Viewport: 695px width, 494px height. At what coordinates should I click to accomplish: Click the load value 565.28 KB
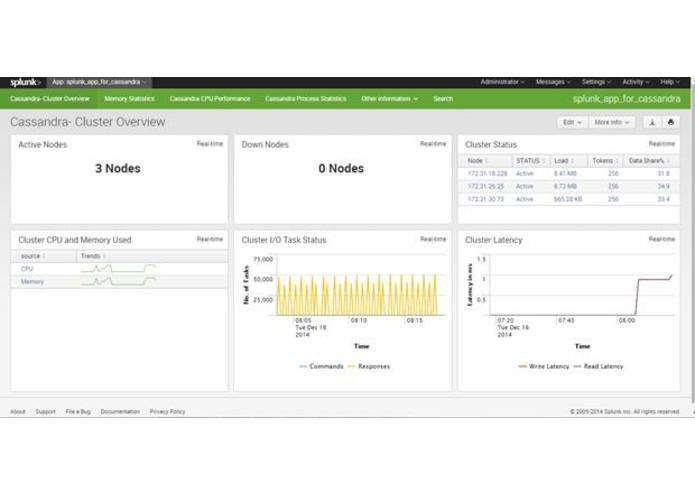pyautogui.click(x=568, y=199)
